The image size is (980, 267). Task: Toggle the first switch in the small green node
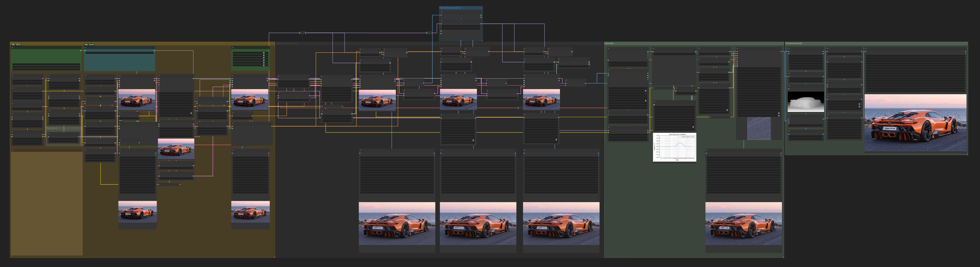pos(264,53)
